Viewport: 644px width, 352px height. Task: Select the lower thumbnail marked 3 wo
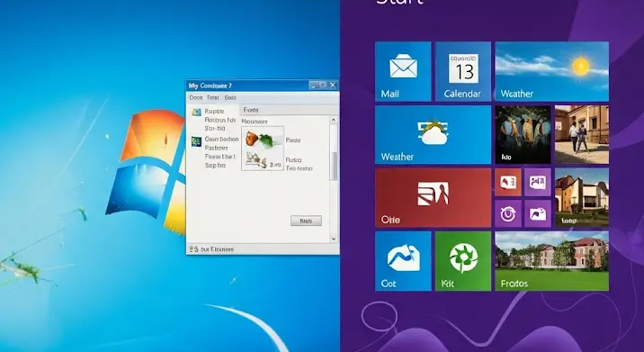(263, 160)
